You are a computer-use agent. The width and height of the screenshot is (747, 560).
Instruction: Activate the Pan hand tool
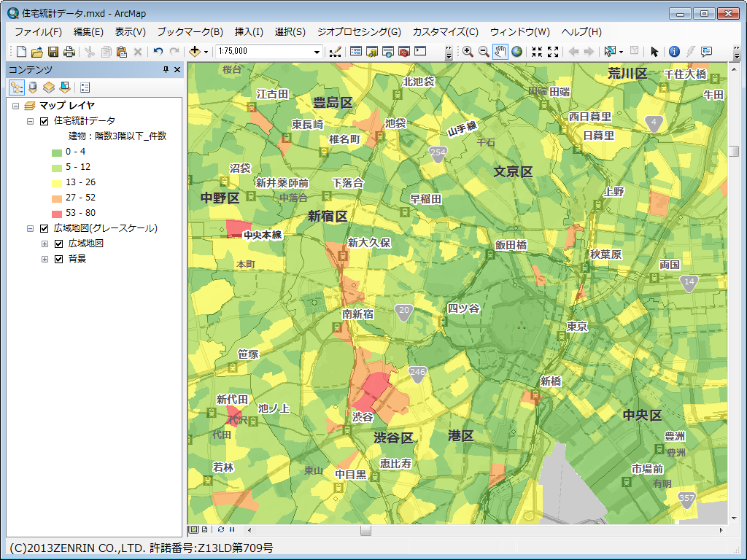[x=500, y=52]
